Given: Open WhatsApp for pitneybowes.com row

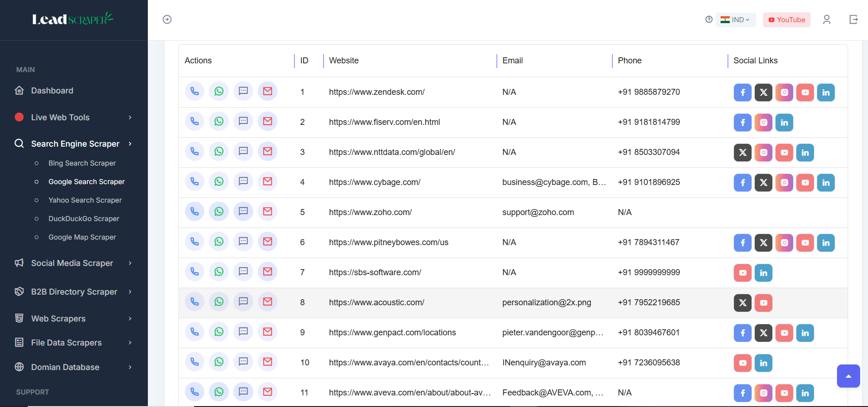Looking at the screenshot, I should tap(219, 242).
